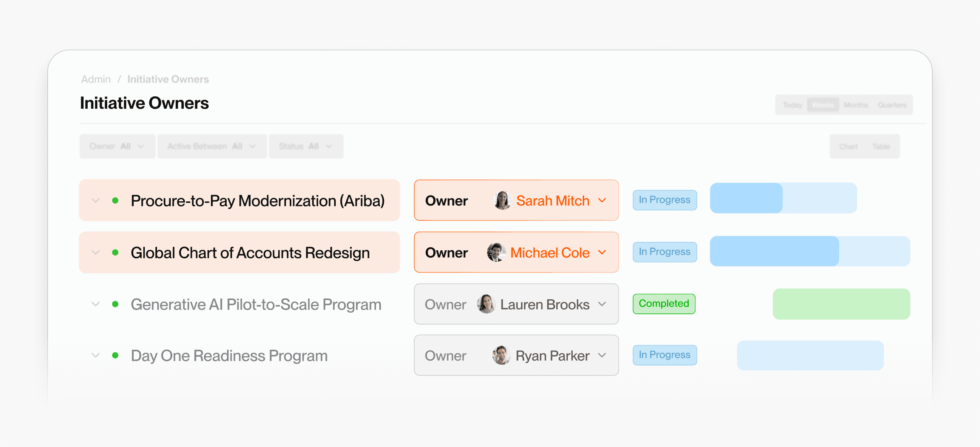
Task: Switch to the Chart view
Action: coord(848,147)
